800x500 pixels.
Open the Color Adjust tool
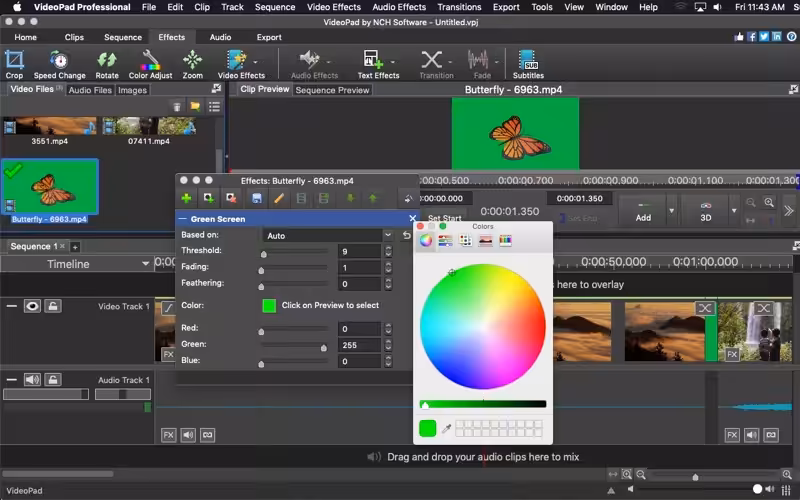[x=151, y=64]
